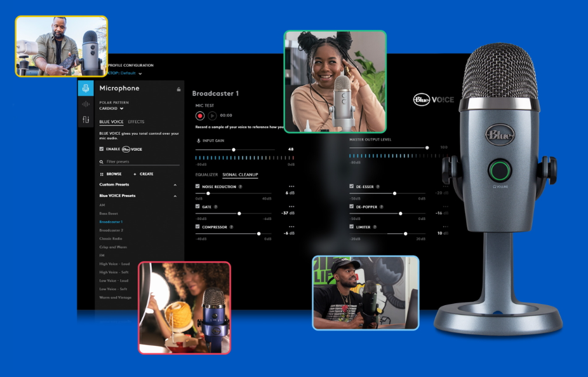Toggle the Gate checkbox
588x377 pixels.
click(x=197, y=207)
